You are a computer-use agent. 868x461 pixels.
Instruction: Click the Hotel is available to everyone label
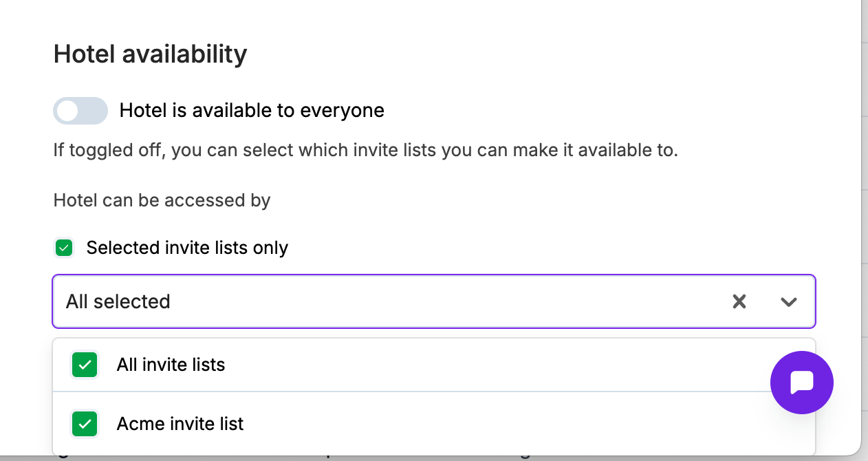click(252, 111)
